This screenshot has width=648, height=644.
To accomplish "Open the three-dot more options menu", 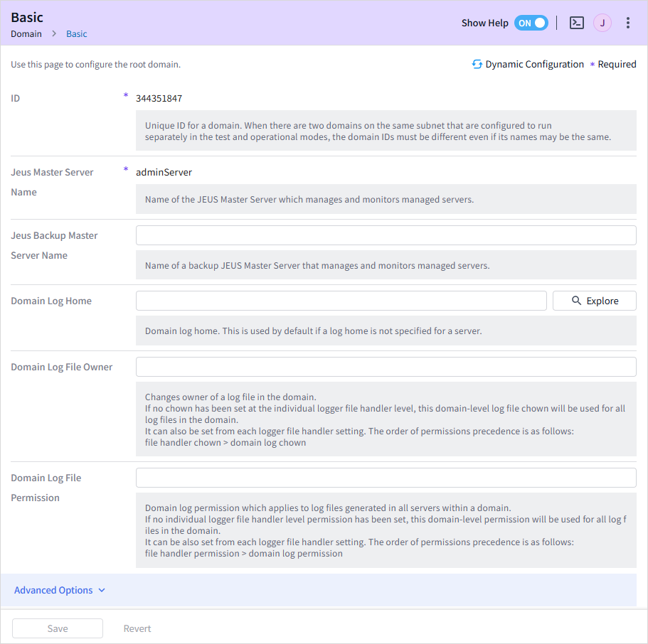I will click(x=627, y=23).
